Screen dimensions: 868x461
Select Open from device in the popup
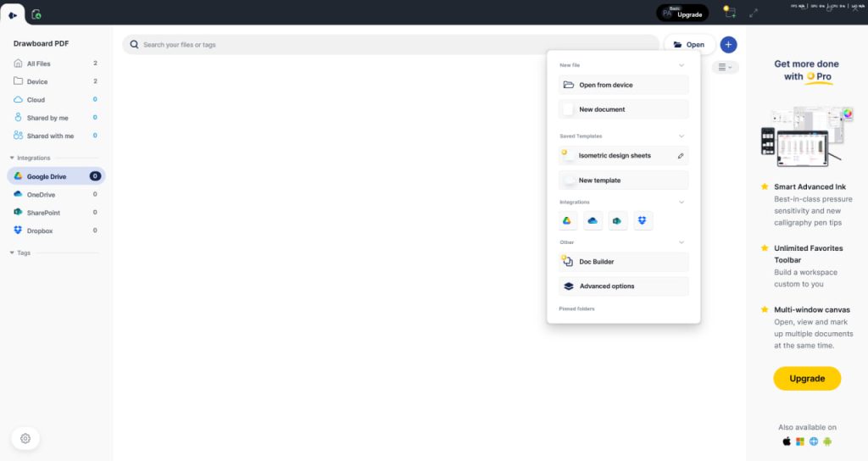[x=623, y=85]
